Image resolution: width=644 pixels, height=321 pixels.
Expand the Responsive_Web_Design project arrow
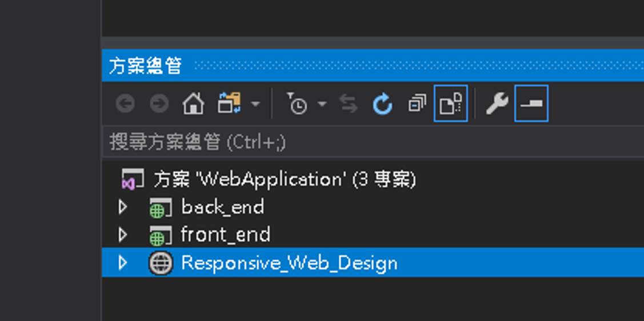(x=123, y=262)
